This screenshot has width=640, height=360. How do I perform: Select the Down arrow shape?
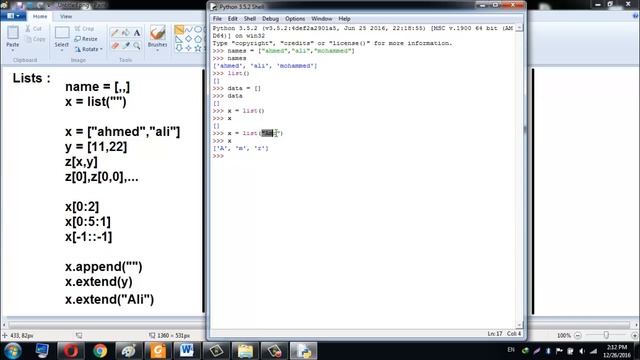(179, 48)
